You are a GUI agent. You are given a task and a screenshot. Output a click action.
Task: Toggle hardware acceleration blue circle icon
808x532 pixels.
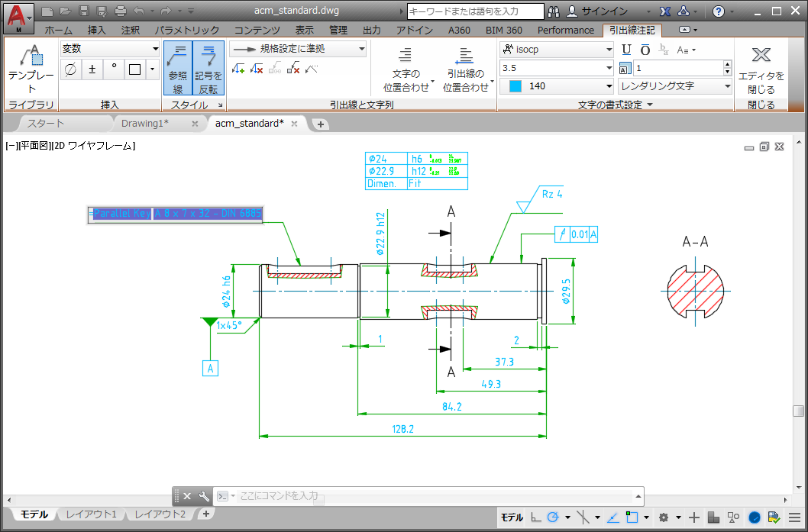coord(755,517)
